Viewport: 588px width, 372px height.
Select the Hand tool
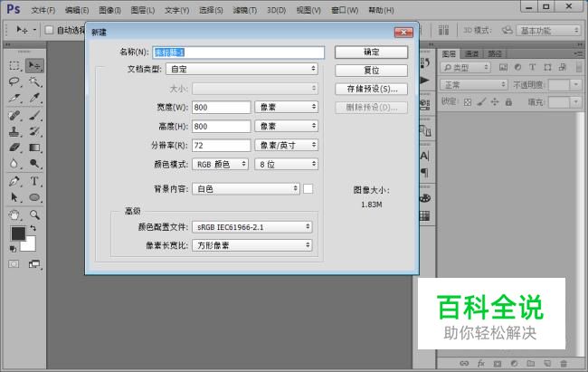click(x=14, y=215)
